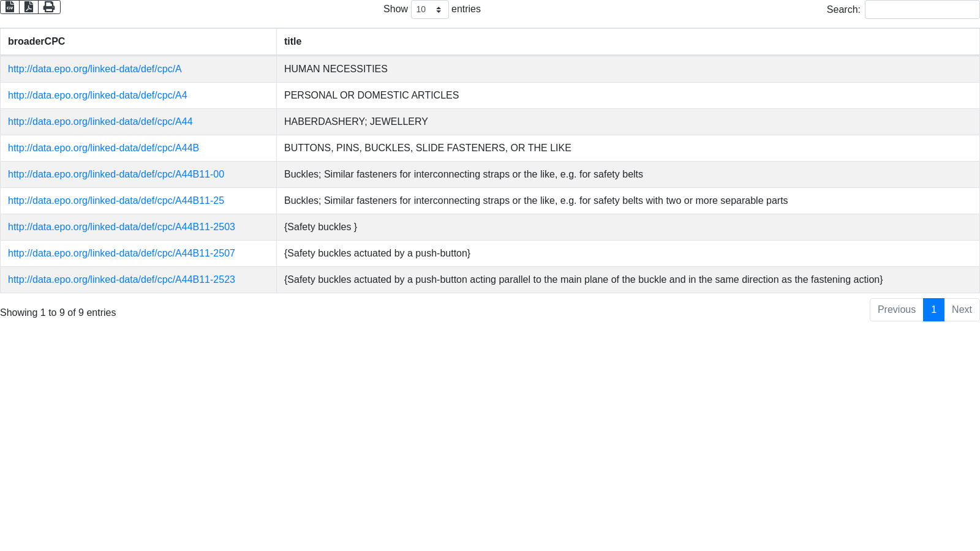Focus the Search input field
The image size is (980, 551).
(922, 10)
